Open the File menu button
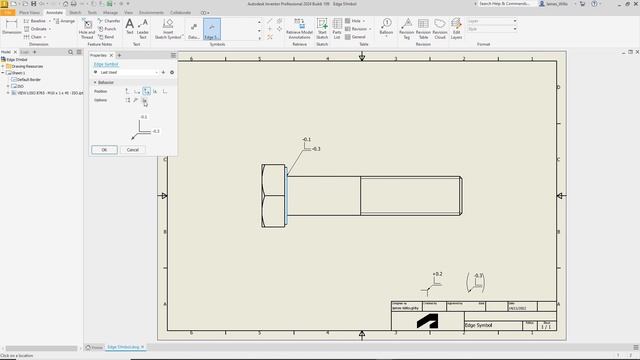The height and width of the screenshot is (360, 640). [x=8, y=13]
